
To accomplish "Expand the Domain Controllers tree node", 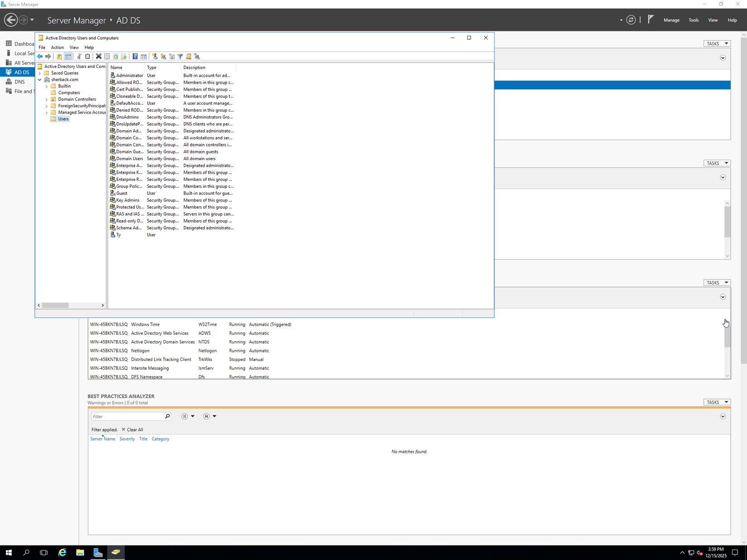I will point(47,99).
